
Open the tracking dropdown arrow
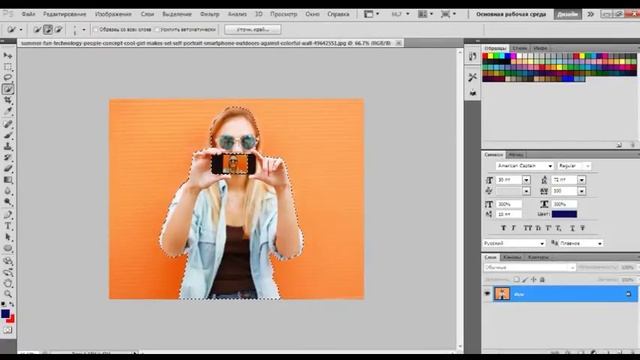582,191
